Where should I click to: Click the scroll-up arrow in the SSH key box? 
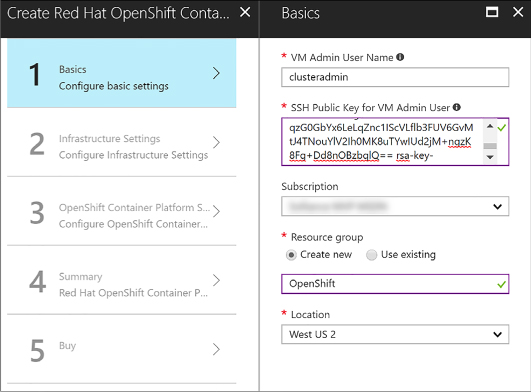click(490, 126)
